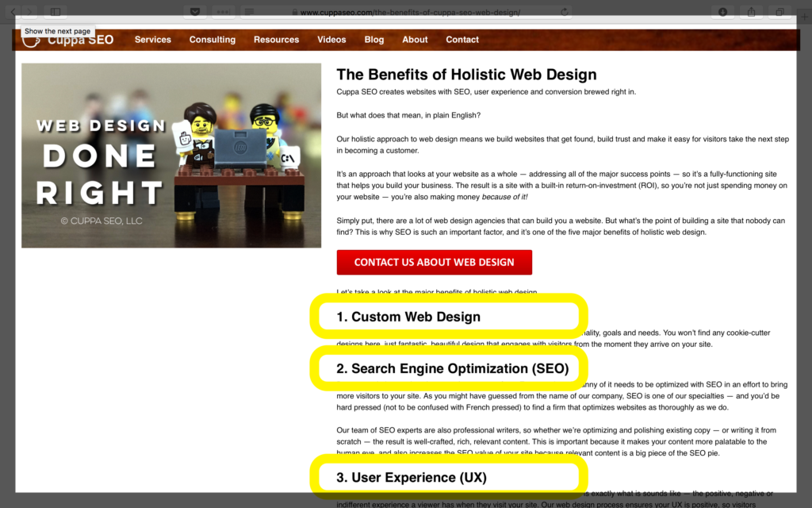812x508 pixels.
Task: Expand the Resources menu
Action: [x=276, y=39]
